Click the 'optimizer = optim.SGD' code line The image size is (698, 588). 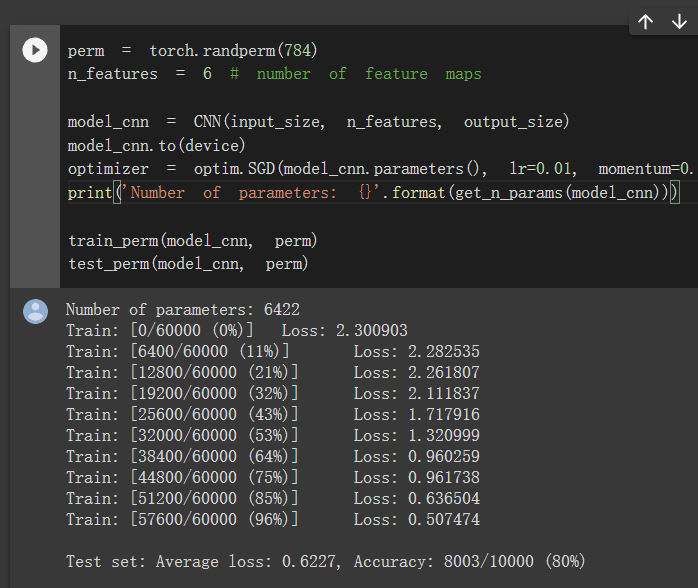[381, 169]
